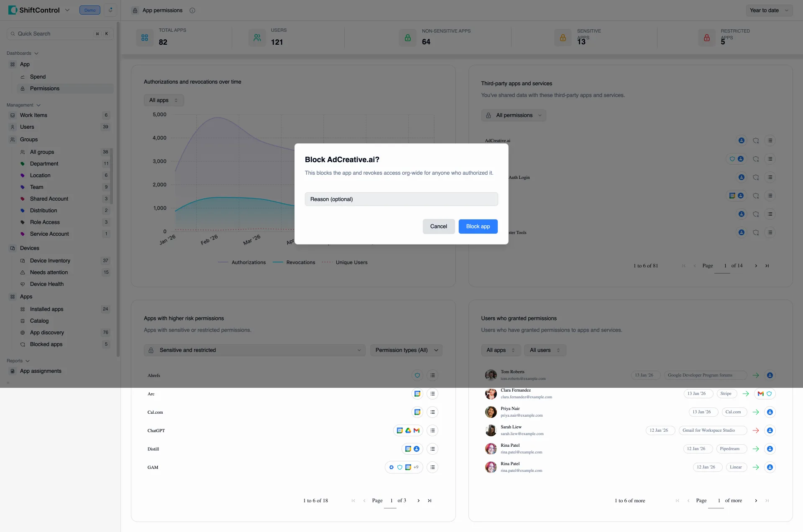Click the details list icon for AdCreative.ai
The width and height of the screenshot is (803, 532).
click(770, 141)
